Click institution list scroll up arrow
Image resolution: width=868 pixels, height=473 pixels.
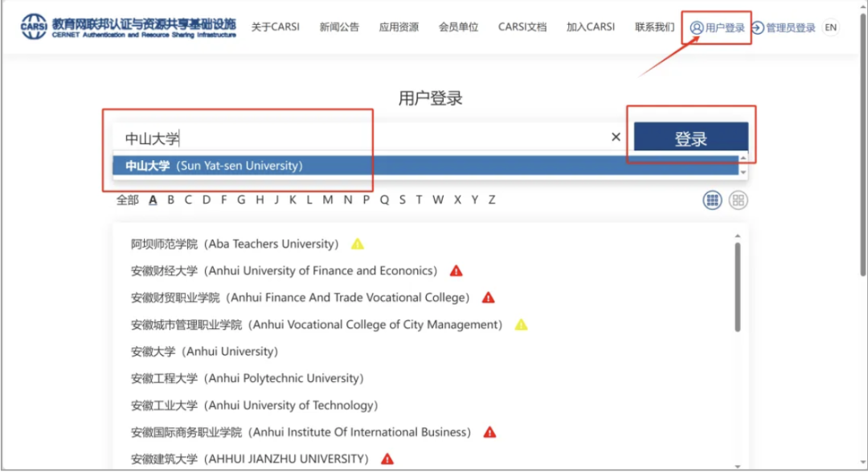[x=737, y=236]
